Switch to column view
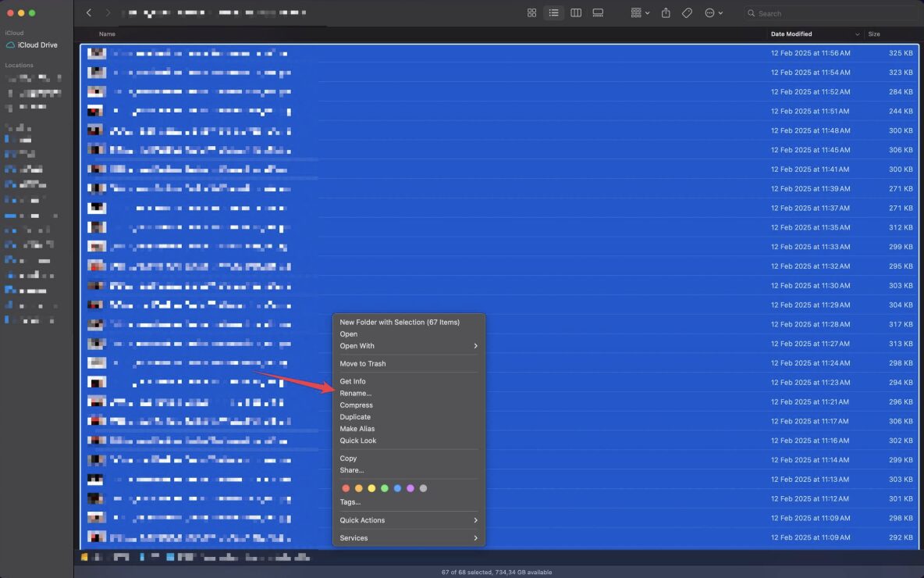 [576, 13]
